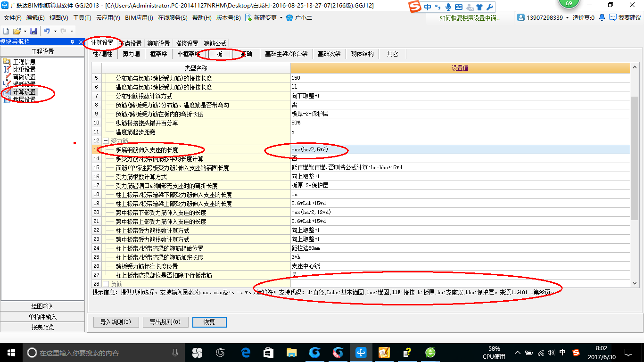Click the Save disk icon
The width and height of the screenshot is (644, 362).
point(33,31)
